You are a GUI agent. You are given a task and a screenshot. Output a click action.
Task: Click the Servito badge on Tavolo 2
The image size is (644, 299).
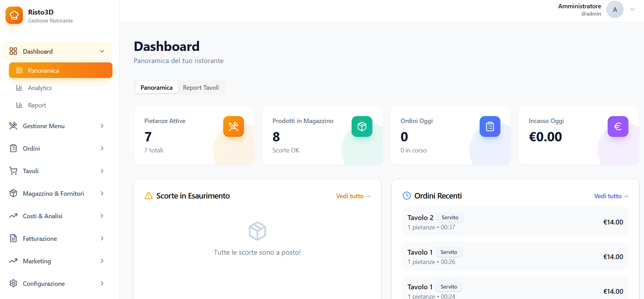pyautogui.click(x=450, y=218)
